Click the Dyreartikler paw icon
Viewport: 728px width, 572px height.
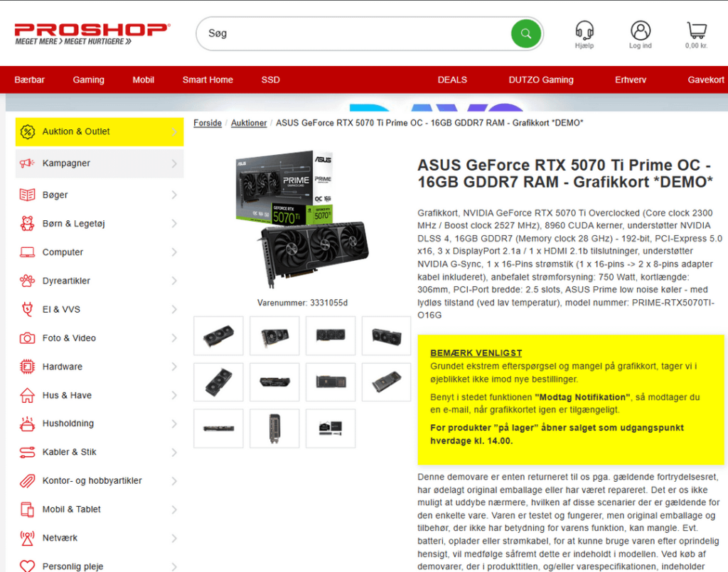click(x=28, y=281)
